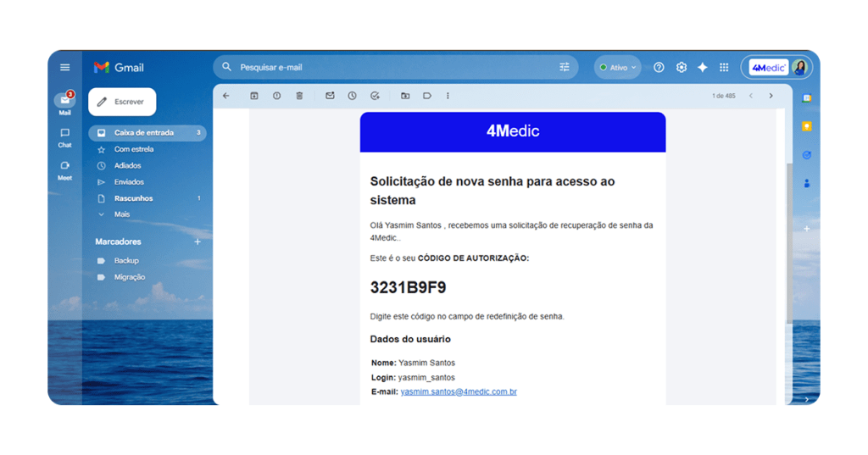This screenshot has width=868, height=455.
Task: Go to Enviados folder
Action: point(129,182)
